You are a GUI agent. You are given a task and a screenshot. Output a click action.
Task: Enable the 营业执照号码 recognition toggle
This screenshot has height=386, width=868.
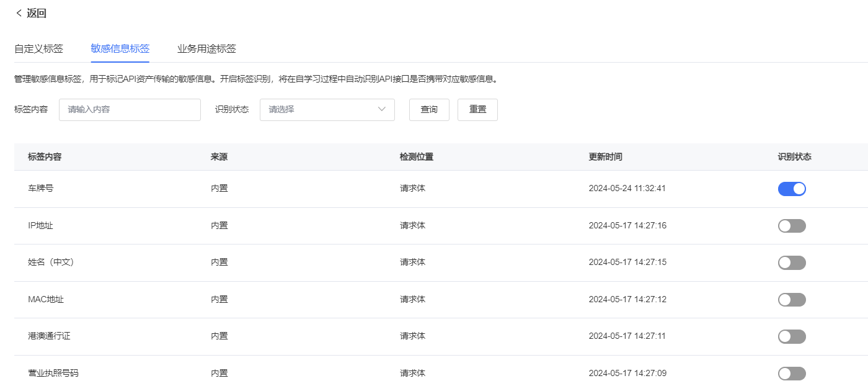coord(792,374)
